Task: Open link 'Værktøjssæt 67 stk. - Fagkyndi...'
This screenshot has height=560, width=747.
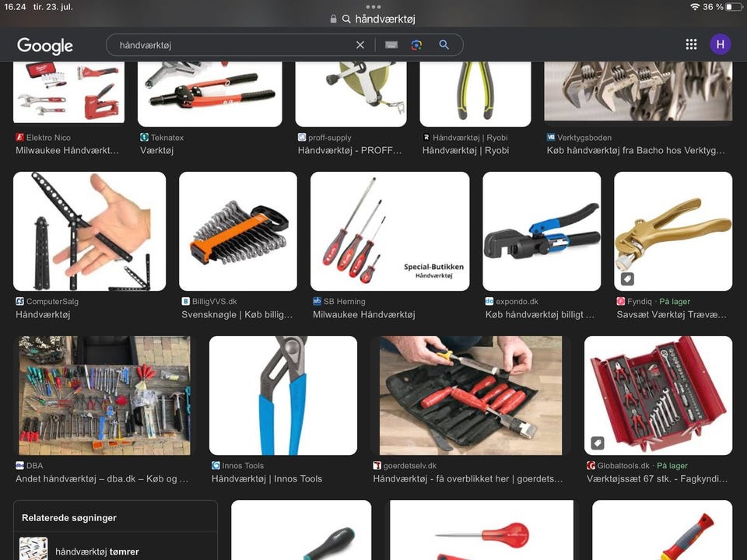Action: click(x=657, y=479)
